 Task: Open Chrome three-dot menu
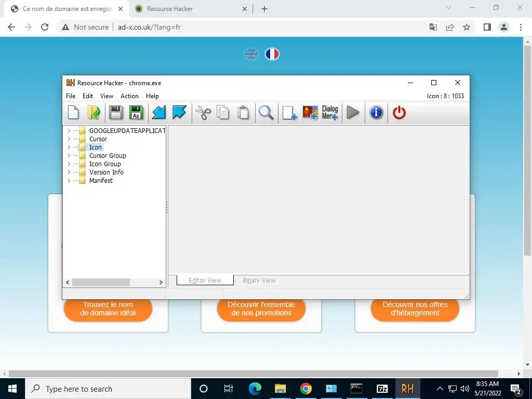pyautogui.click(x=521, y=27)
